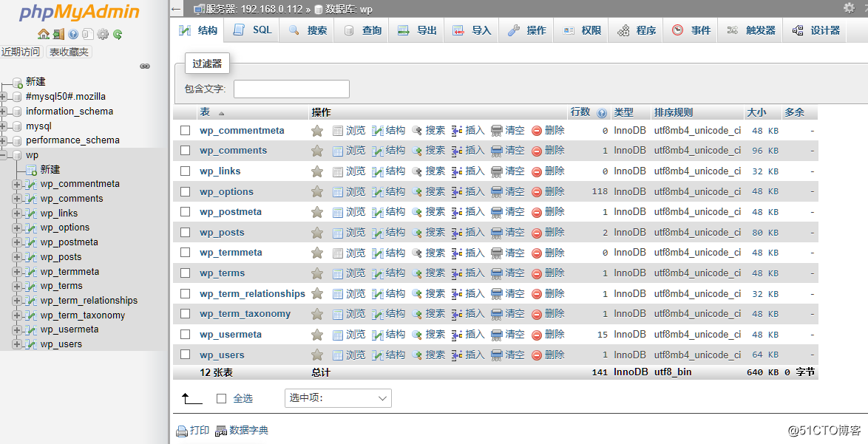
Task: Switch to the SQL tab
Action: pyautogui.click(x=252, y=30)
